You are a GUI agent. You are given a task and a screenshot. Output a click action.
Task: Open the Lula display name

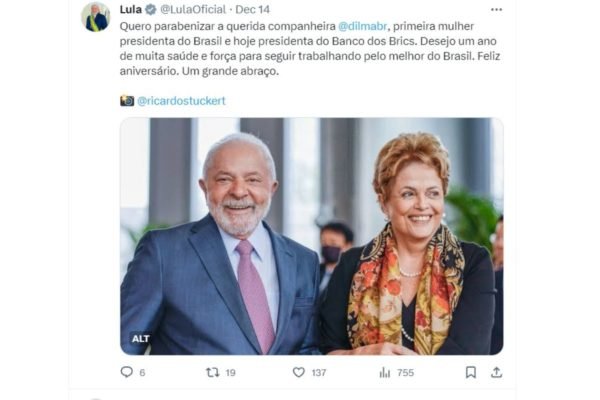(x=130, y=10)
